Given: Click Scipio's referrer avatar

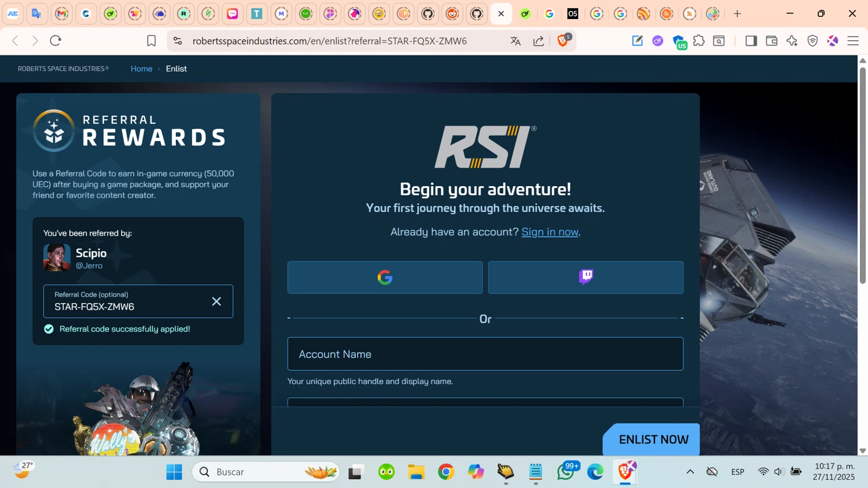Looking at the screenshot, I should pyautogui.click(x=57, y=257).
